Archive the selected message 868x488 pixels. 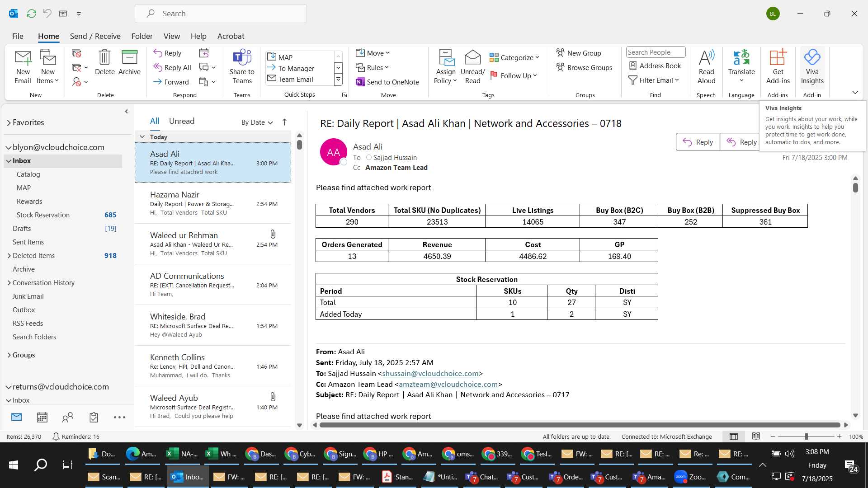click(x=129, y=62)
